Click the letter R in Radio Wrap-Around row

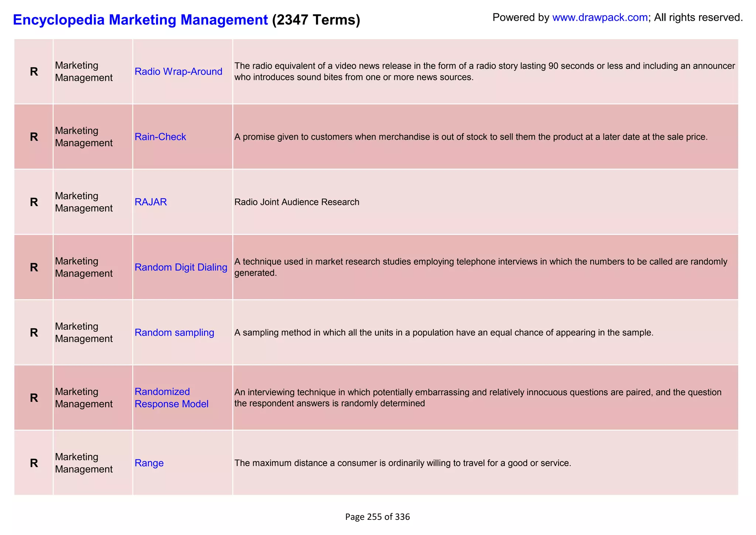point(34,72)
